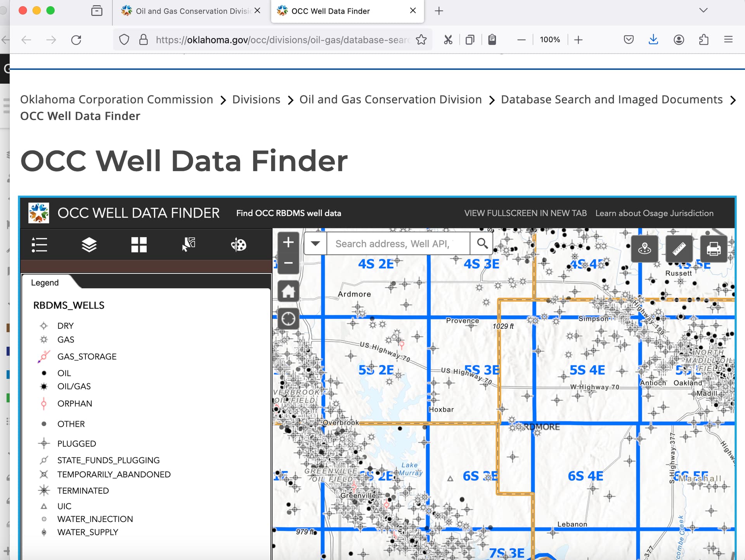Click the 5S 4E township label
This screenshot has width=745, height=560.
(x=587, y=370)
